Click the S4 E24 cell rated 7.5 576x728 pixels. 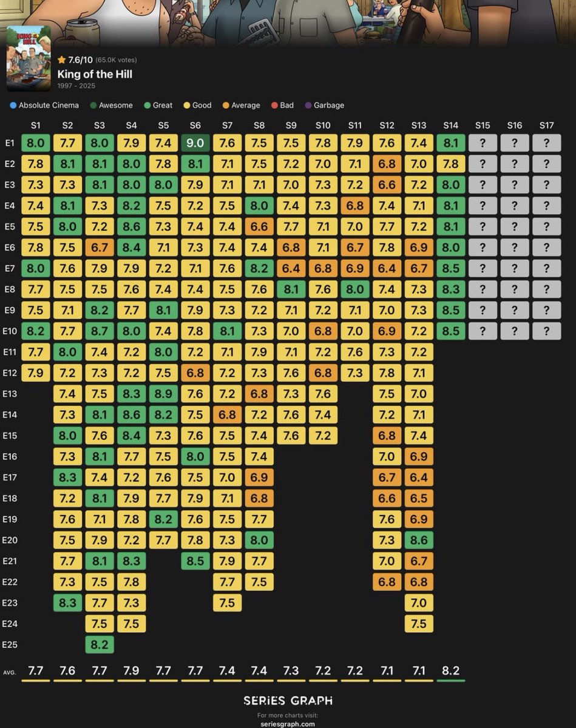click(132, 624)
